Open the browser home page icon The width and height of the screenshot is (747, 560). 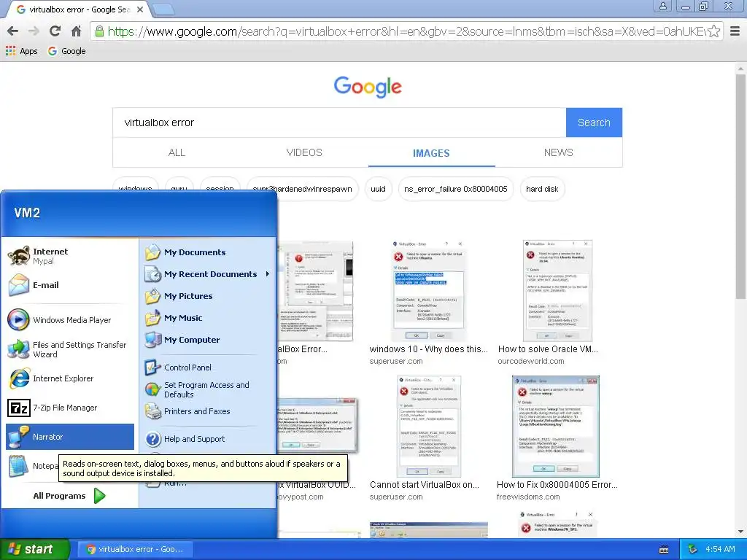pos(76,31)
